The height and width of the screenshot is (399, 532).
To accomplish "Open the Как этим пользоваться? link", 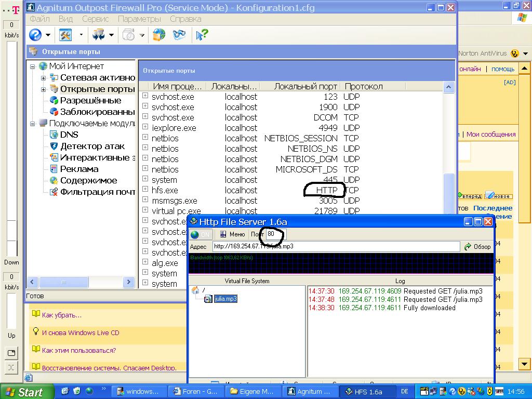I will click(79, 351).
